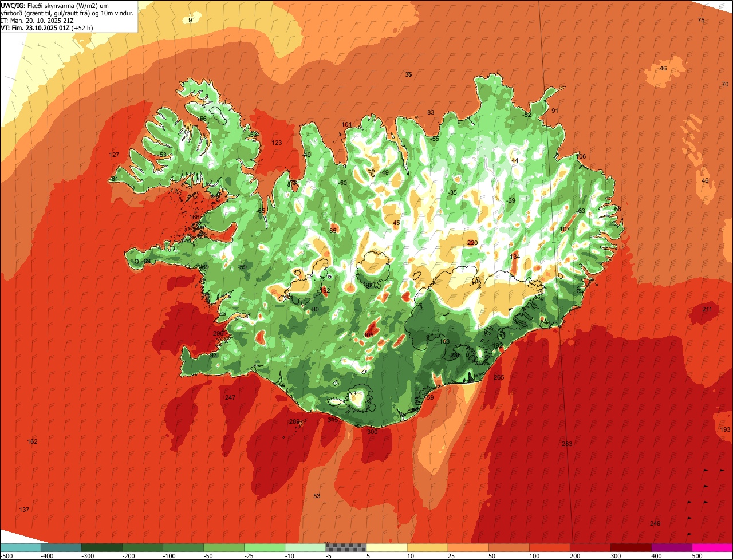The height and width of the screenshot is (560, 733).
Task: Click the 'IT: Mán. 20. 10. 2025 21Z' line
Action: [x=37, y=21]
